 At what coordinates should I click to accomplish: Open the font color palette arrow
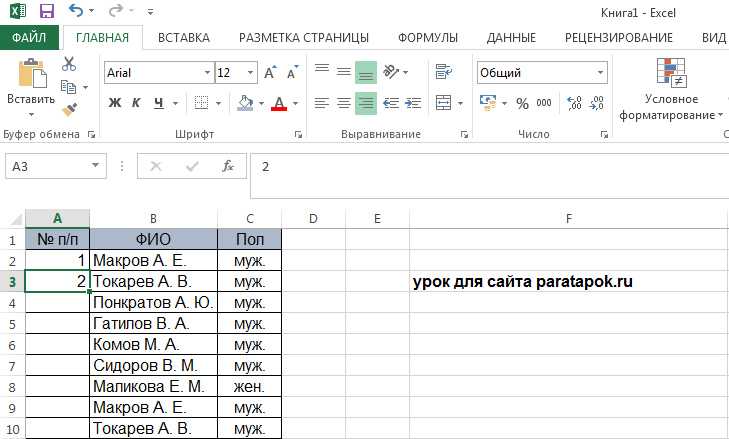[x=295, y=103]
